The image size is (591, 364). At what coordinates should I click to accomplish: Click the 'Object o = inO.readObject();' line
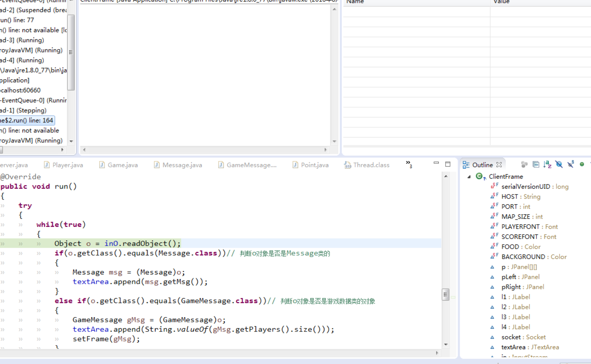[x=118, y=244]
